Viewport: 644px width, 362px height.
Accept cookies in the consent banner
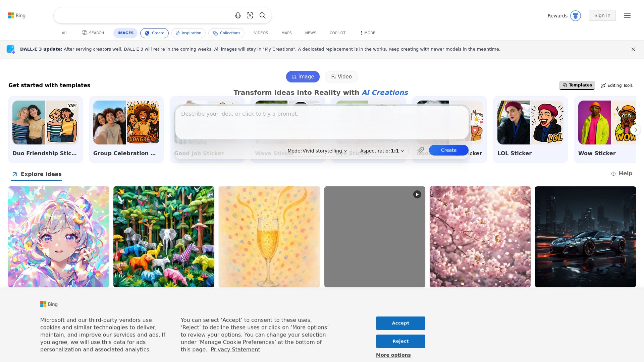[400, 323]
